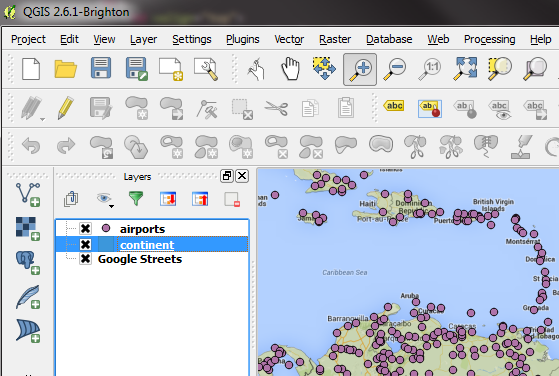Click the Split Features scissors icon
Image resolution: width=559 pixels, height=376 pixels.
tap(415, 146)
